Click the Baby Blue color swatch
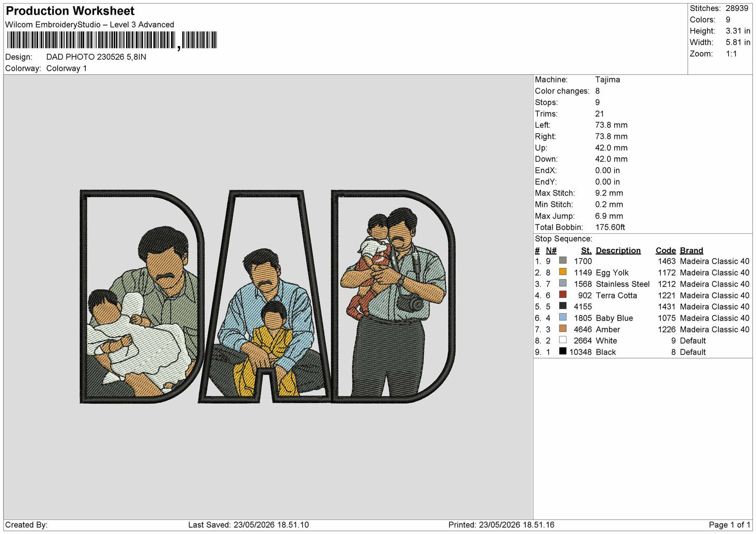Screen dimensions: 756x534 [x=563, y=317]
